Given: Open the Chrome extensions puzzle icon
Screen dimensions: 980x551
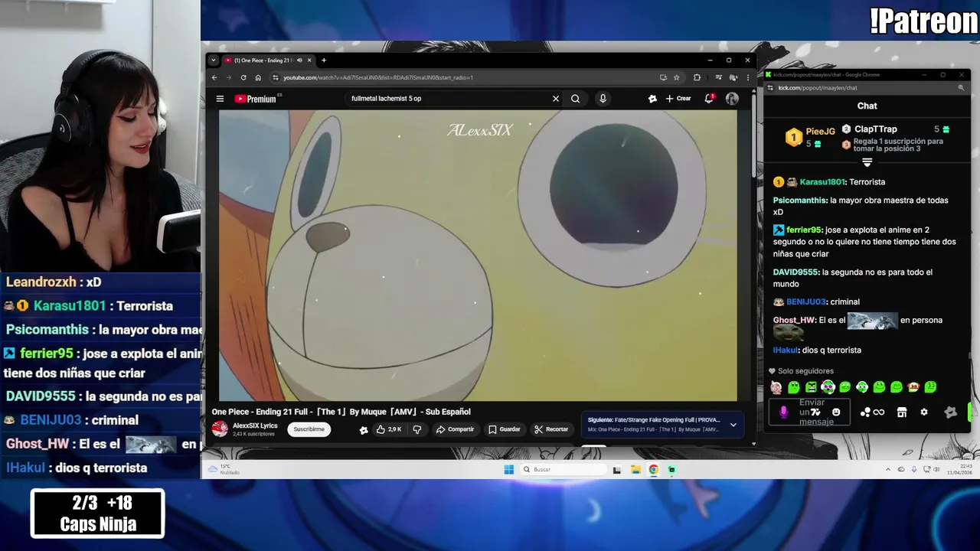Looking at the screenshot, I should pos(697,77).
